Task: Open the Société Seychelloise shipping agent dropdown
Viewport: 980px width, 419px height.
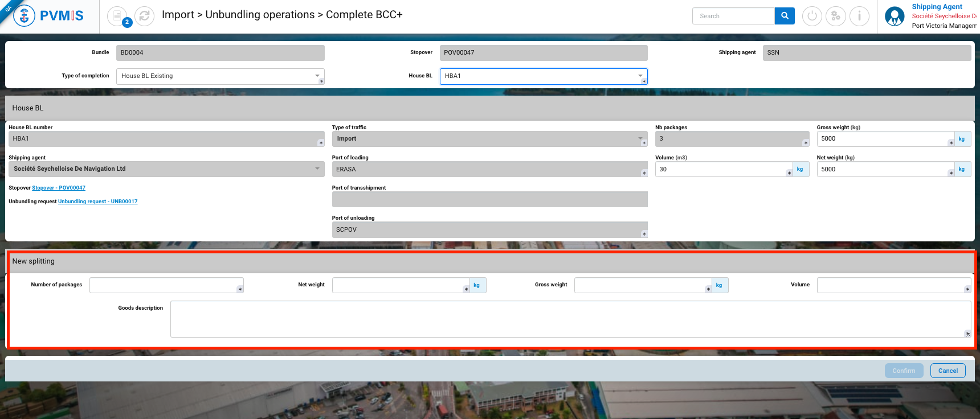Action: click(x=166, y=169)
